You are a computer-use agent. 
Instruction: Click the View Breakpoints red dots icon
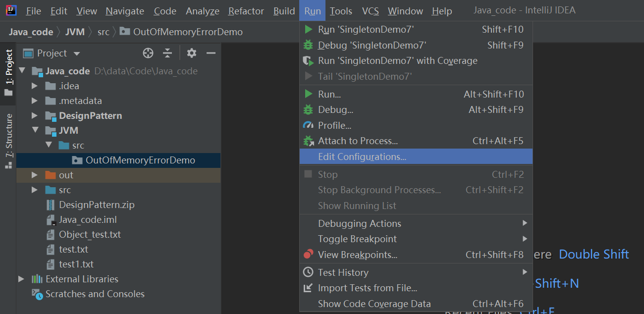tap(309, 255)
